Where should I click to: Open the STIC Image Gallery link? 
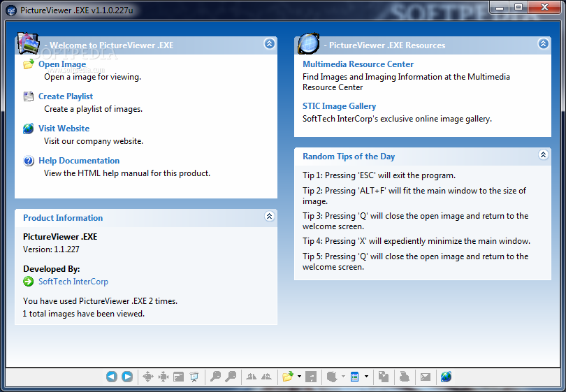[x=340, y=106]
